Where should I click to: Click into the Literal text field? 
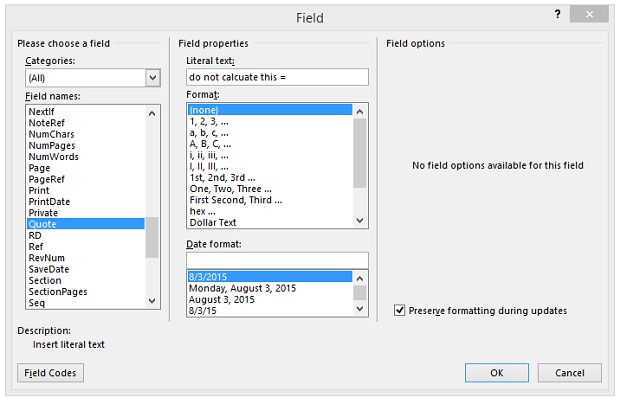277,77
